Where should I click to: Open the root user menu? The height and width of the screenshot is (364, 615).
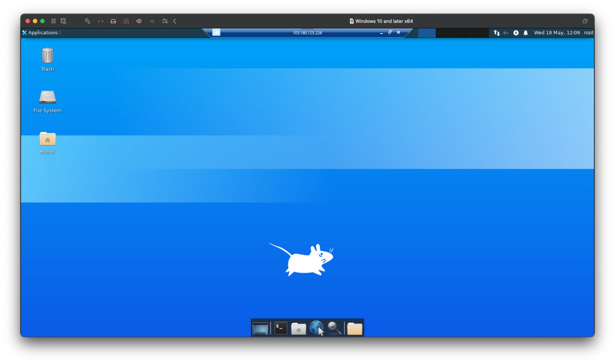[588, 33]
